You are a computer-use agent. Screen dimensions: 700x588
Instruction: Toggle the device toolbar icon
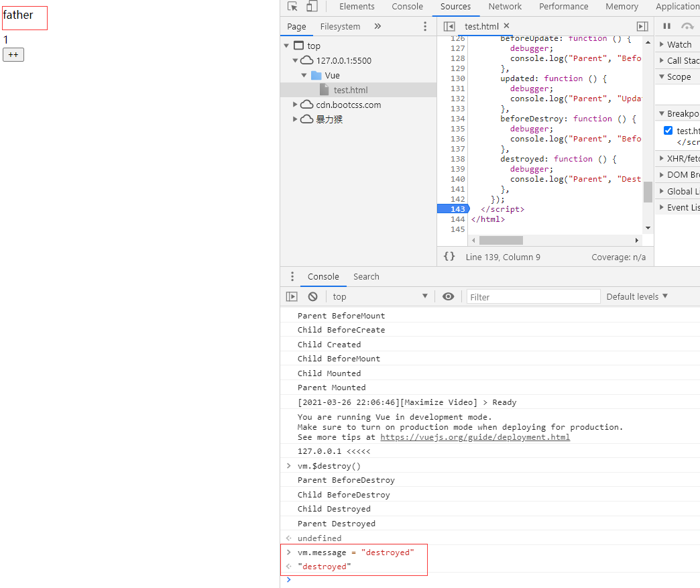coord(312,6)
